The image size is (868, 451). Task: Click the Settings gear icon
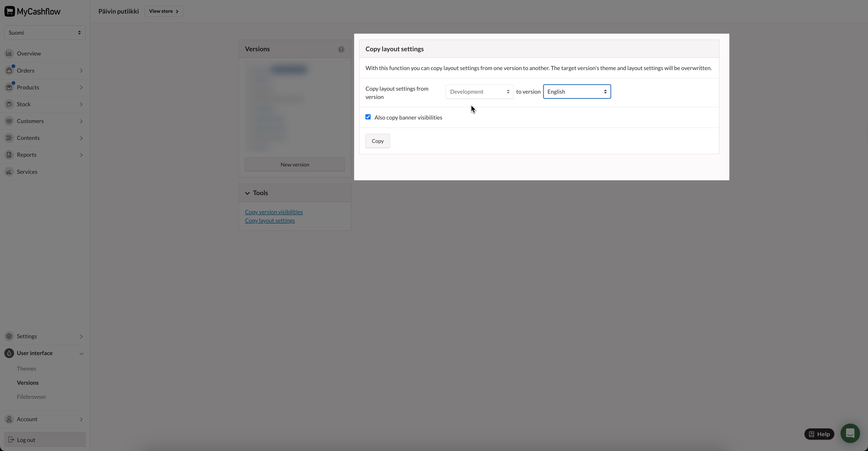(9, 336)
